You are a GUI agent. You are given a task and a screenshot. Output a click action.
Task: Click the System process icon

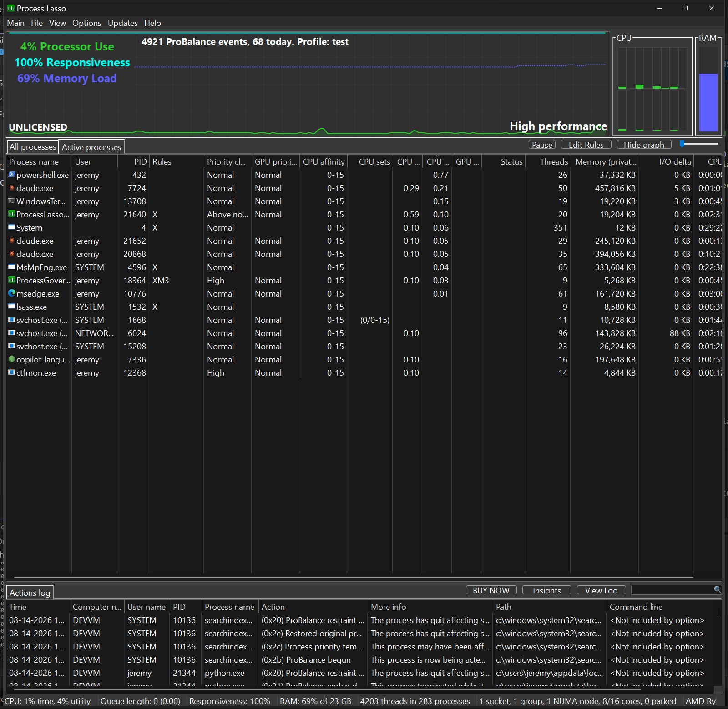tap(12, 227)
